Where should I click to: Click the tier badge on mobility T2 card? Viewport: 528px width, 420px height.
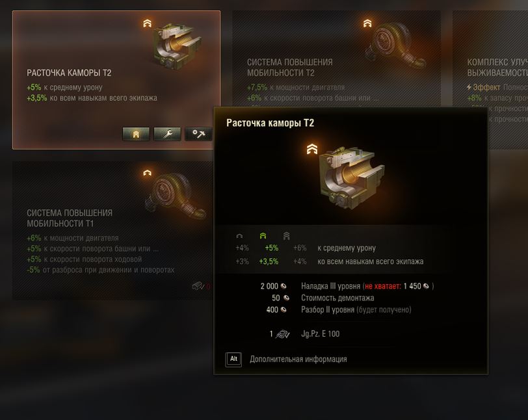[367, 23]
